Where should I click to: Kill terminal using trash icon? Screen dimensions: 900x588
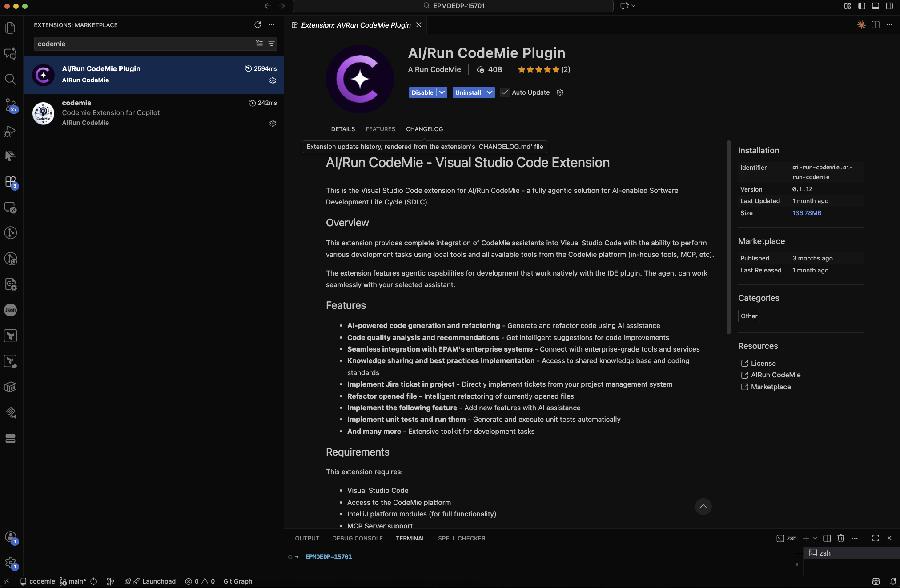(x=840, y=538)
